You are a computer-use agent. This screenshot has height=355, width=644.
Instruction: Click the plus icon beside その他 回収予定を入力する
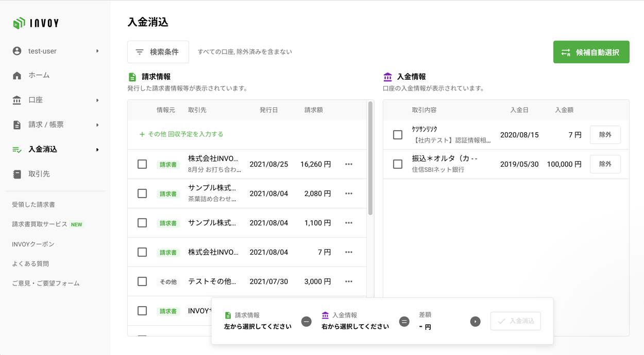click(142, 134)
